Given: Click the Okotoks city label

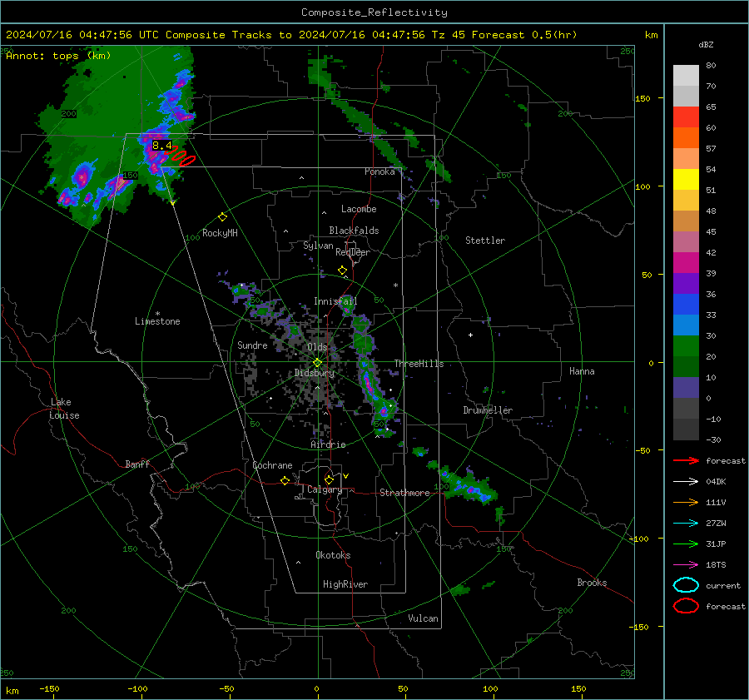Looking at the screenshot, I should pyautogui.click(x=333, y=556).
